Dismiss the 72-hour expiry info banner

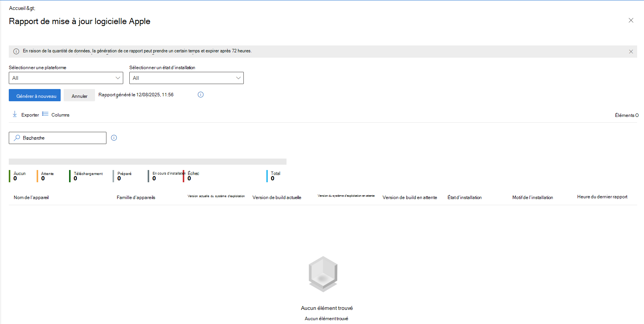tap(631, 52)
